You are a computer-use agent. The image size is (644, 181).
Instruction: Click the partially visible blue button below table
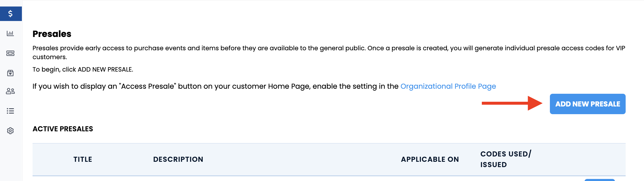(600, 180)
